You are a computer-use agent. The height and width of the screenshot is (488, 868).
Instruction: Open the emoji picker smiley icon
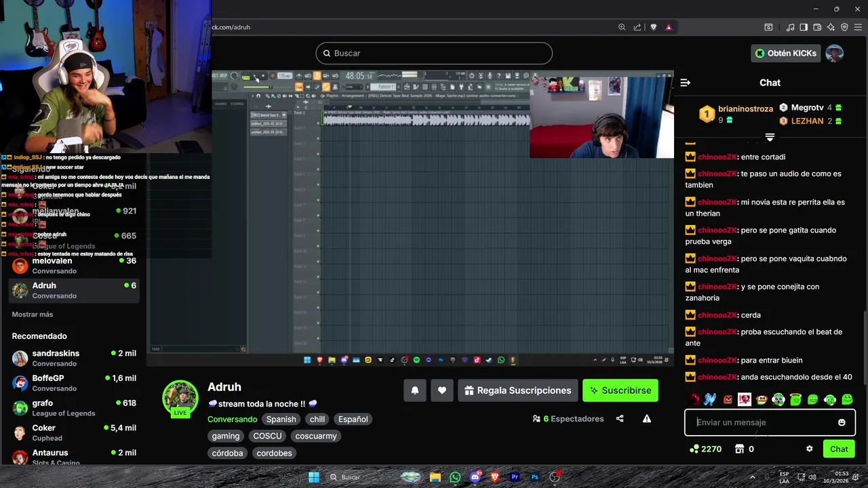pos(842,422)
